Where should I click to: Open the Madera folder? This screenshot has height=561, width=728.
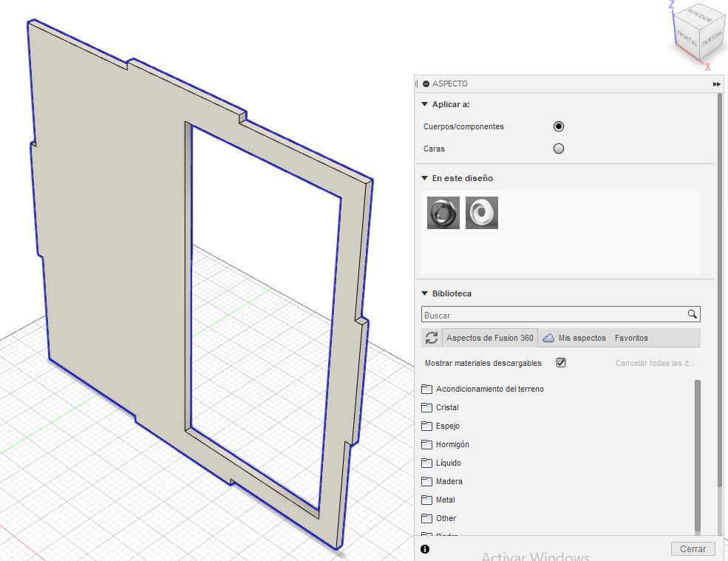pyautogui.click(x=442, y=482)
